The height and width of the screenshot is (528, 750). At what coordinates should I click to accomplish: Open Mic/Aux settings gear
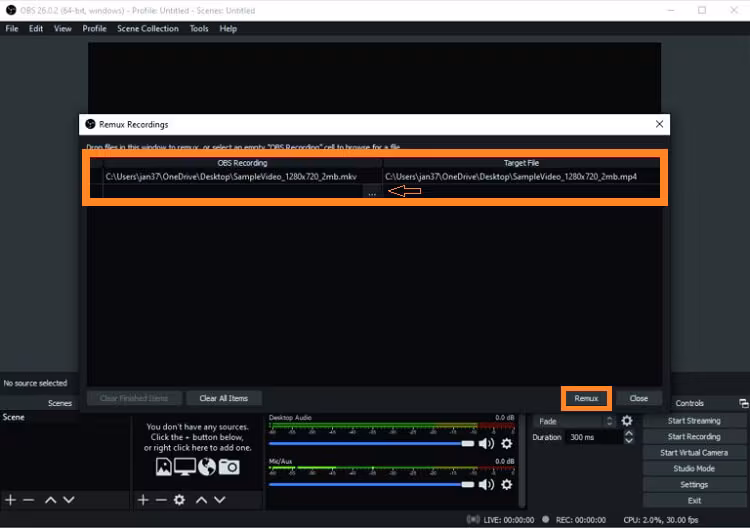507,484
